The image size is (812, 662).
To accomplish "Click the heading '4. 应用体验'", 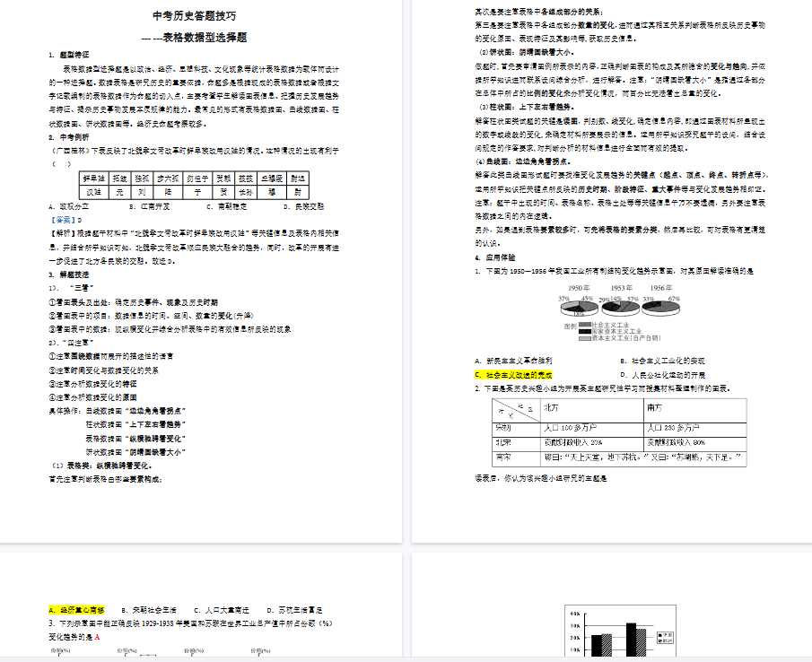I will tap(495, 257).
